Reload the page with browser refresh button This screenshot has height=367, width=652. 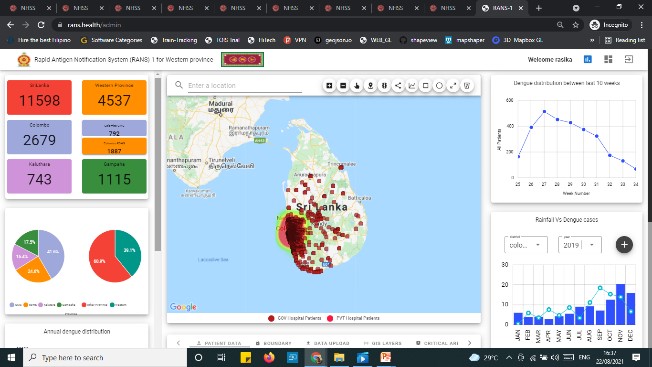(x=41, y=25)
